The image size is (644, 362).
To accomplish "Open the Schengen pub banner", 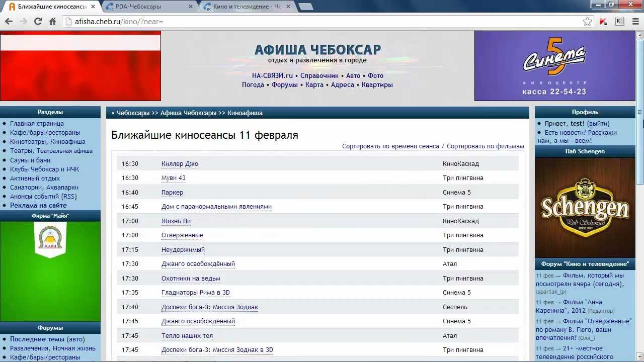I will coord(585,207).
